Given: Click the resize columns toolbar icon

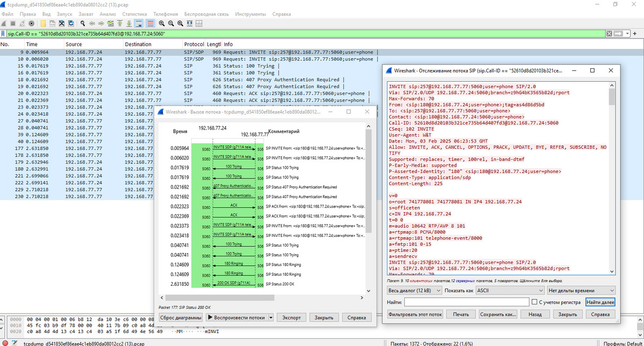Looking at the screenshot, I should (x=191, y=24).
